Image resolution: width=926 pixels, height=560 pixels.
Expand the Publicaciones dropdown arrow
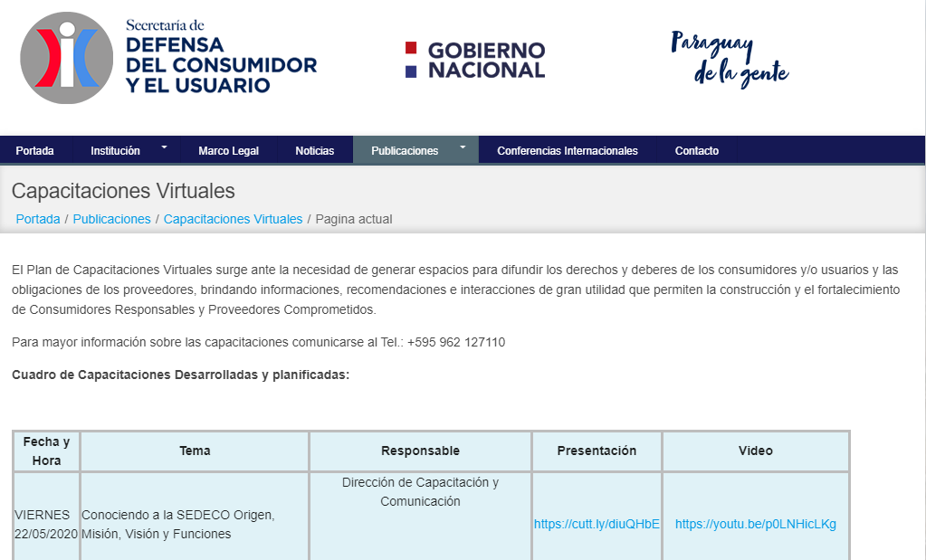[x=463, y=147]
